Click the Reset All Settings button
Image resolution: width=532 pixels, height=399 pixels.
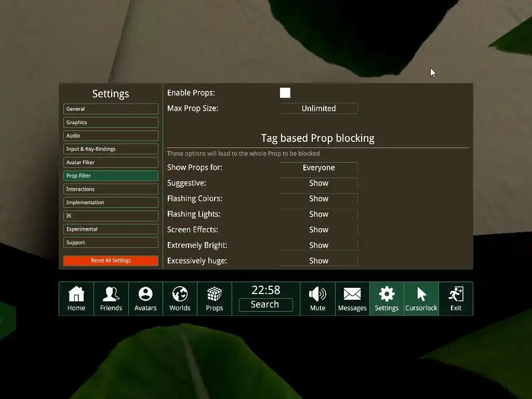tap(111, 261)
